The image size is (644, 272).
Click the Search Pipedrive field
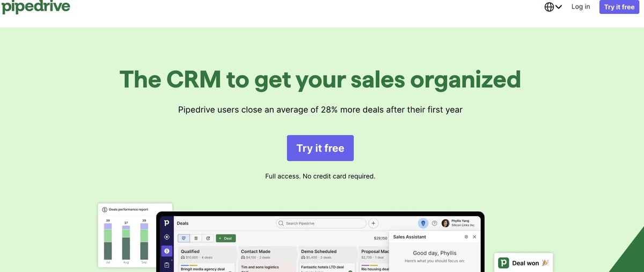point(321,223)
